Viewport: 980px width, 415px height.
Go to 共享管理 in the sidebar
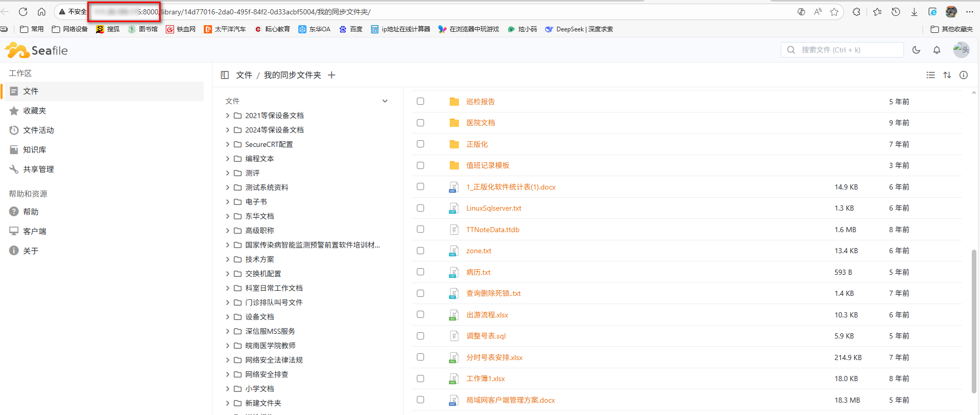click(38, 169)
